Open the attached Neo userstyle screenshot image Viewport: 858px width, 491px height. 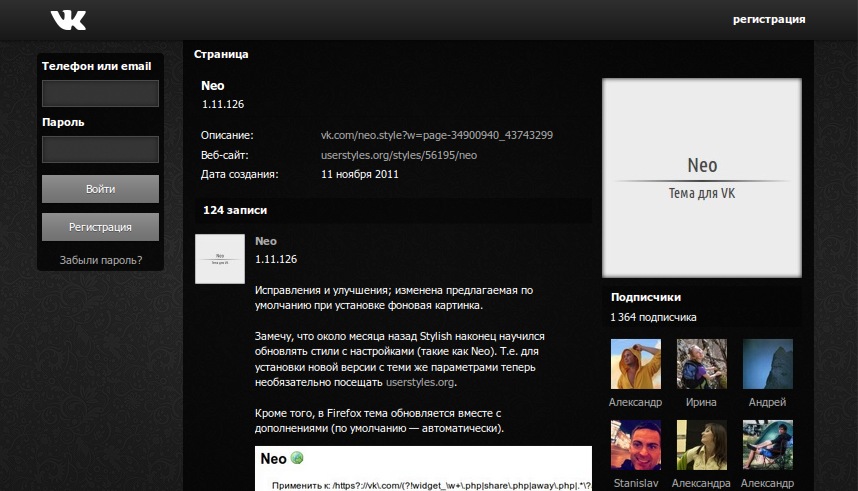tap(423, 469)
